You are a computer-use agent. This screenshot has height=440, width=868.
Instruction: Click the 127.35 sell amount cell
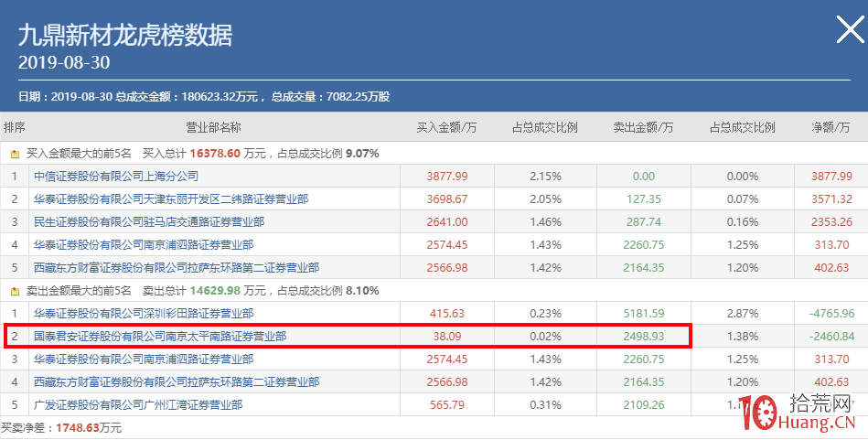(x=644, y=199)
